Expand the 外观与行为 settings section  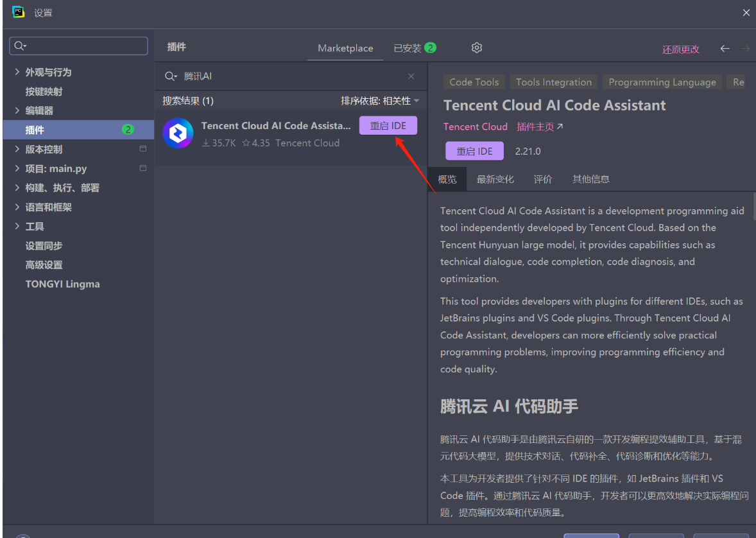[17, 72]
